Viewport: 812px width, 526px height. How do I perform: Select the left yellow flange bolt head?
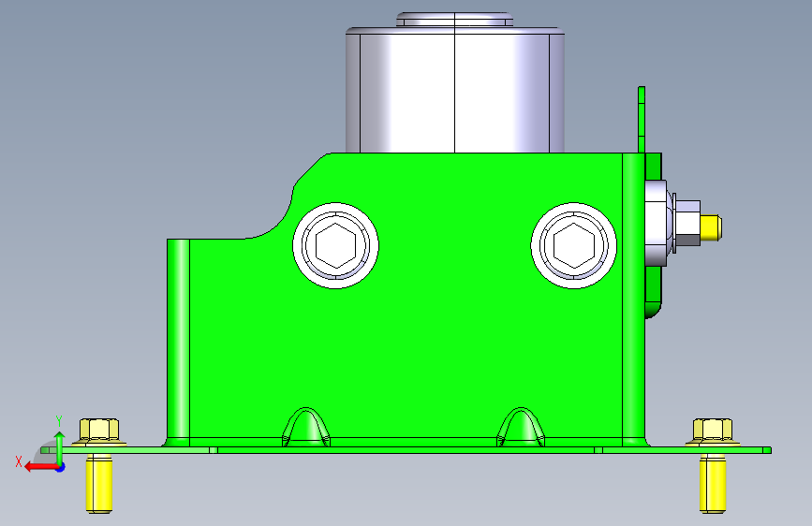[x=99, y=432]
